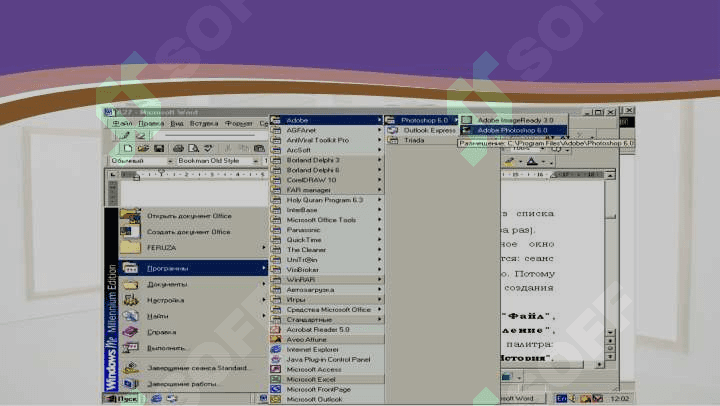Click the Search icon beside Найти

tap(130, 316)
